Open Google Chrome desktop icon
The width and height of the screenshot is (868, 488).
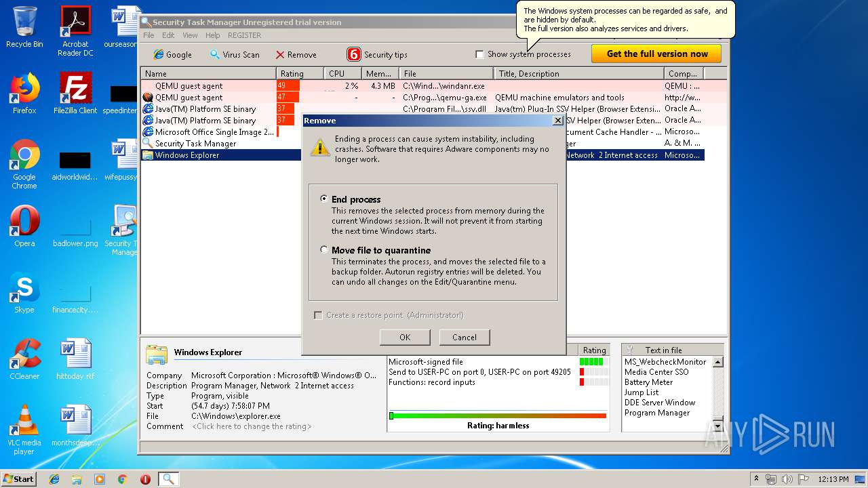click(24, 164)
